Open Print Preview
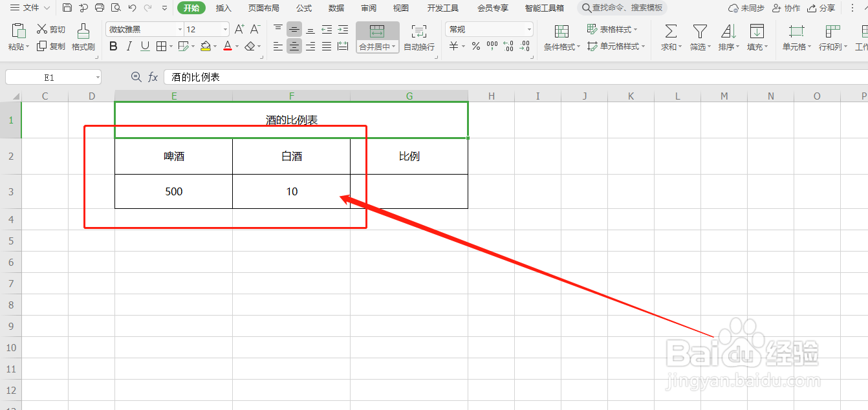The width and height of the screenshot is (868, 410). (116, 8)
